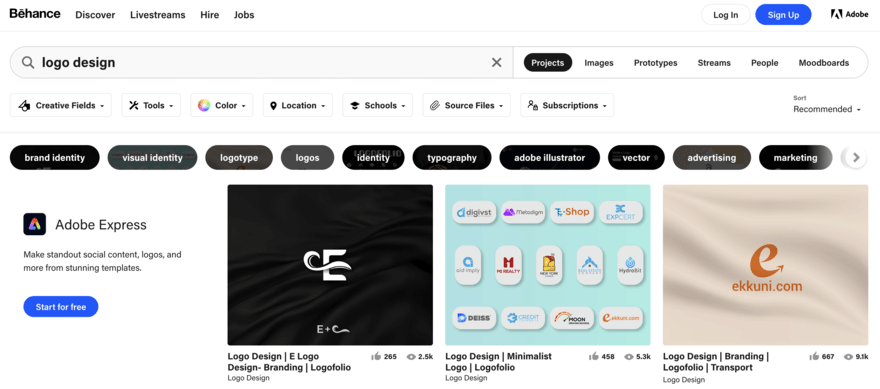The height and width of the screenshot is (389, 880).
Task: Click the Adobe Express heading text
Action: (x=101, y=225)
